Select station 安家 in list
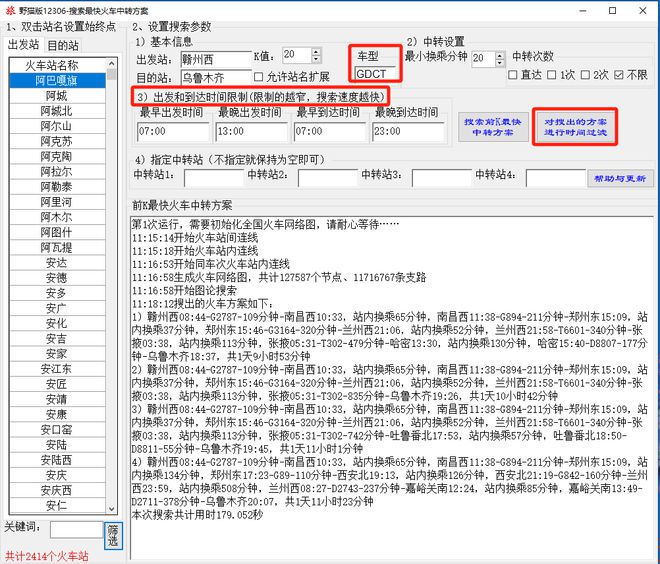660x564 pixels. (x=57, y=354)
